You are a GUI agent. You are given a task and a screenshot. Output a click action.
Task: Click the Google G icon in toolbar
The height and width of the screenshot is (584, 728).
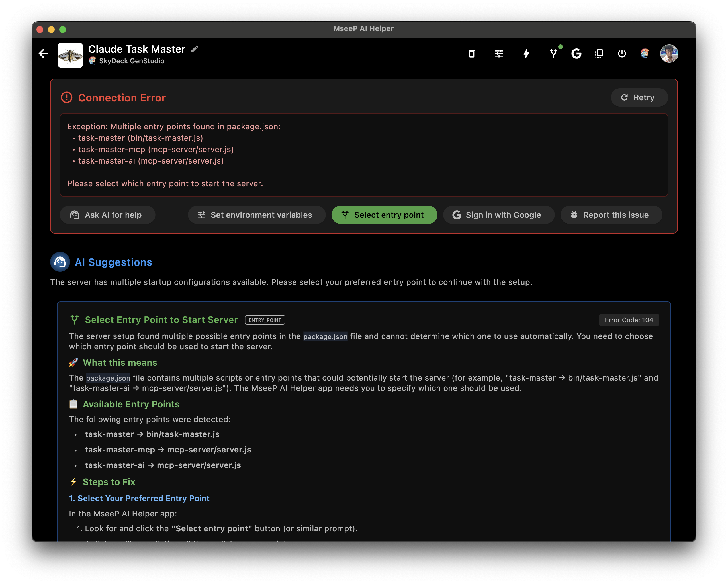[x=576, y=54]
